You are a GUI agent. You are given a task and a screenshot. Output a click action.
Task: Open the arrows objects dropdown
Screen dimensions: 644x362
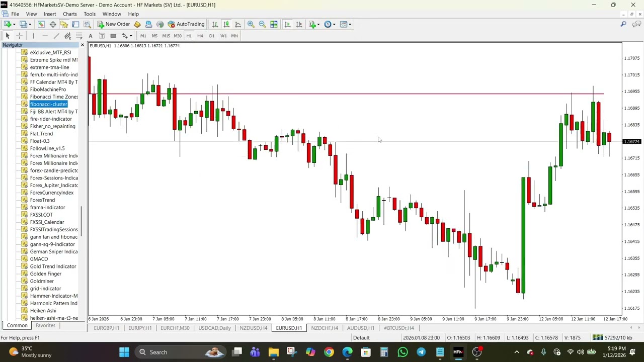point(127,36)
